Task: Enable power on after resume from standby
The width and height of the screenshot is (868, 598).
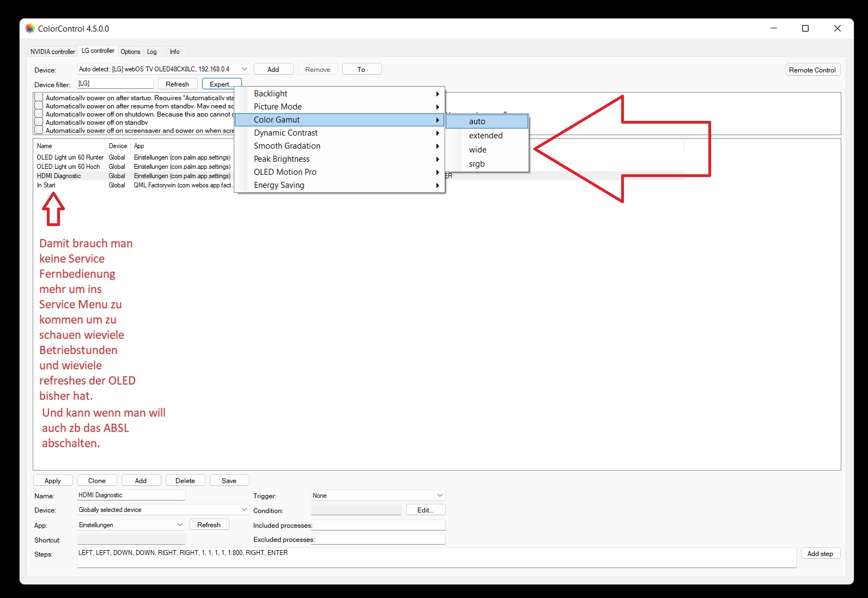Action: pyautogui.click(x=39, y=106)
